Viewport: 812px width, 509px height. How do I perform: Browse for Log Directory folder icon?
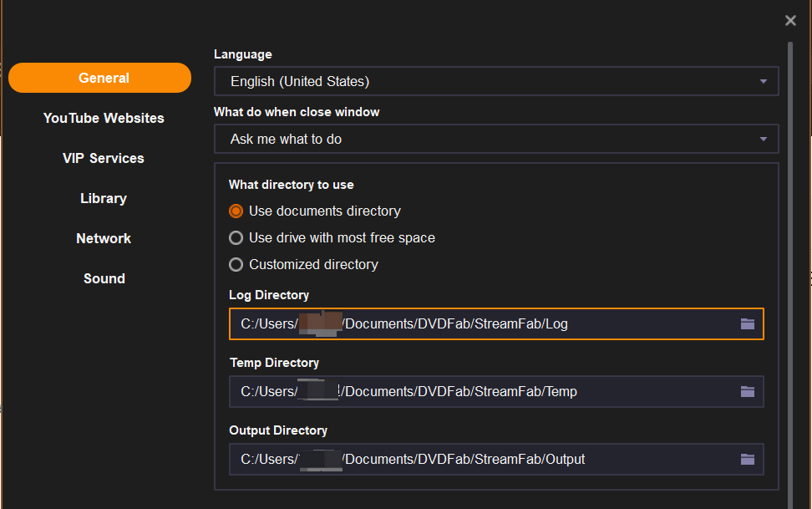[x=747, y=323]
